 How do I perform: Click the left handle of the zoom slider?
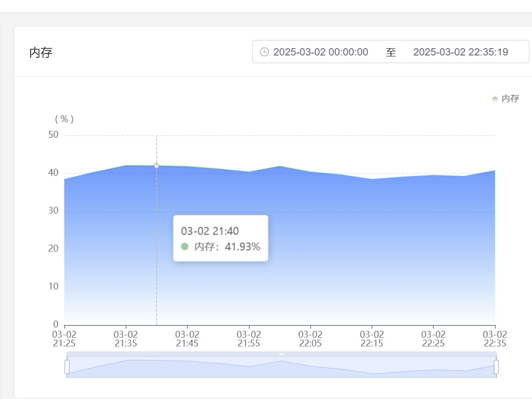[x=67, y=367]
